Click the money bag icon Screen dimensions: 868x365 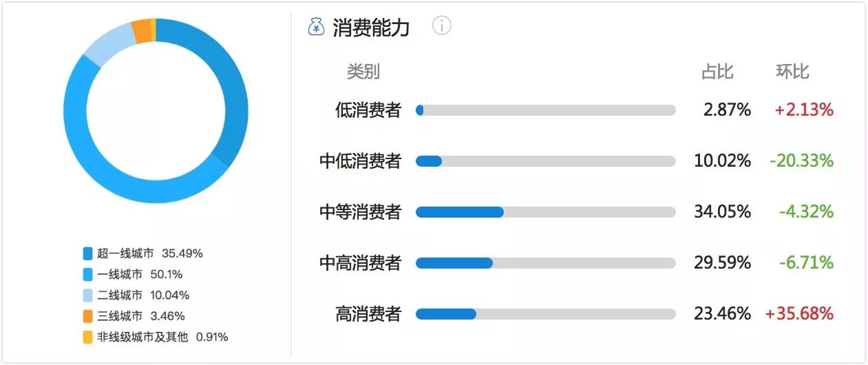tap(316, 27)
